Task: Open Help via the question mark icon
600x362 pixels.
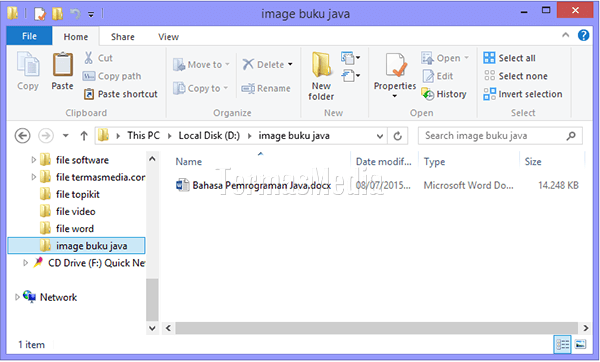Action: tap(583, 35)
